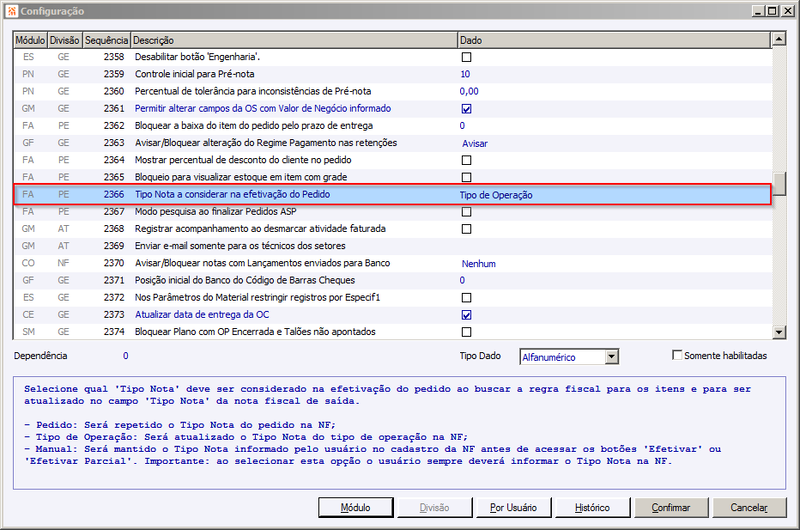
Task: Click the 'Avisar' value in row 2363
Action: click(x=474, y=143)
